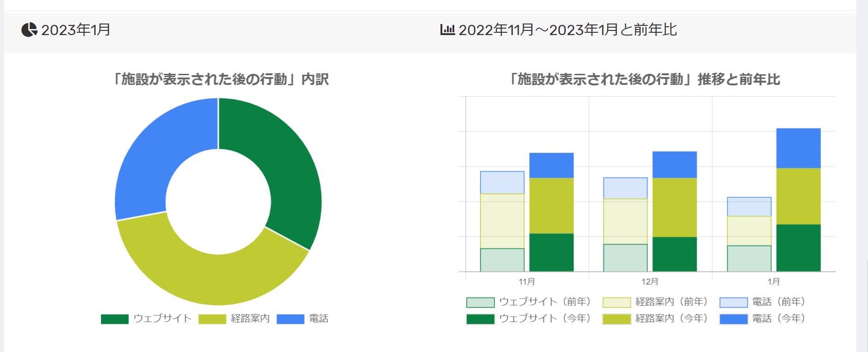Toggle 経路案内（前年） legend swatch
Viewport: 868px width, 352px height.
click(x=617, y=302)
